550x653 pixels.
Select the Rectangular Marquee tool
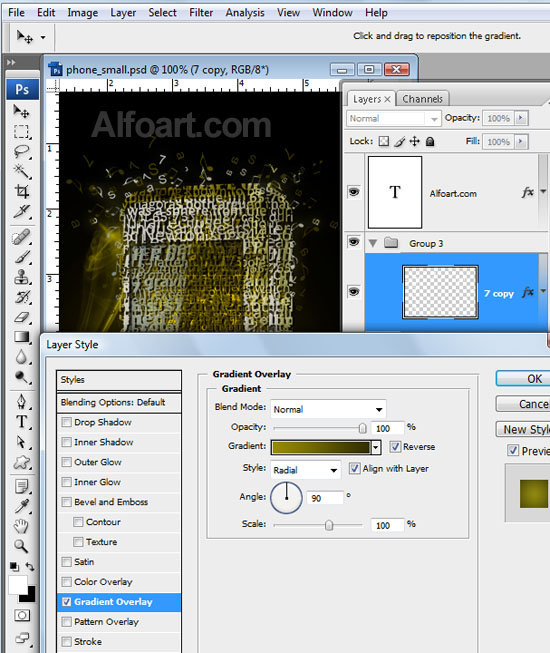click(x=21, y=132)
